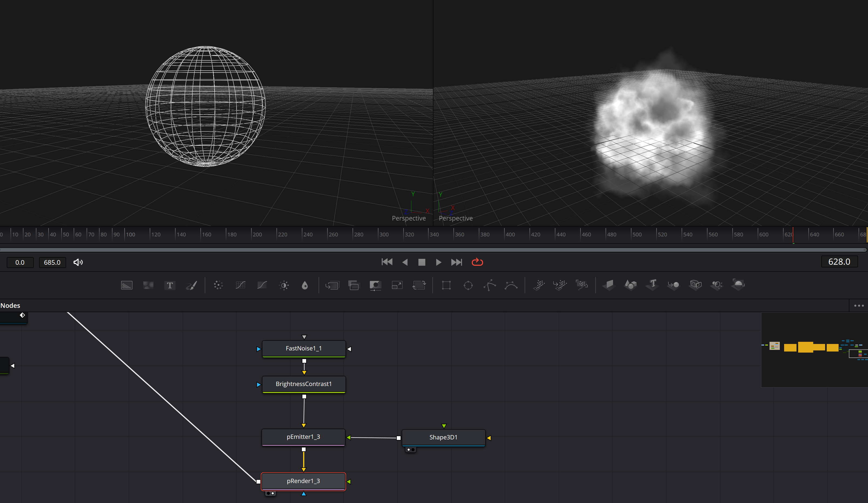Click the Nodes panel title
This screenshot has width=868, height=503.
(x=10, y=305)
